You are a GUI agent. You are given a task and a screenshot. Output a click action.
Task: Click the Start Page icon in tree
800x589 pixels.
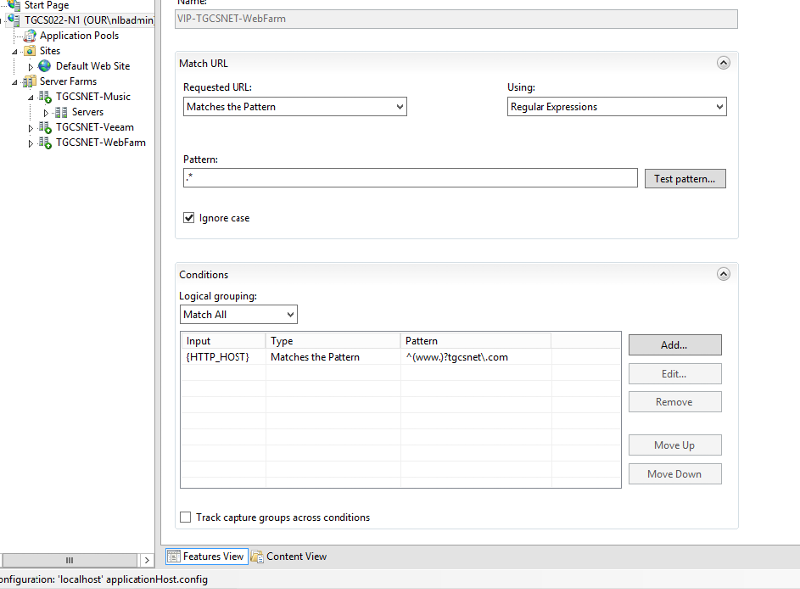click(x=14, y=5)
